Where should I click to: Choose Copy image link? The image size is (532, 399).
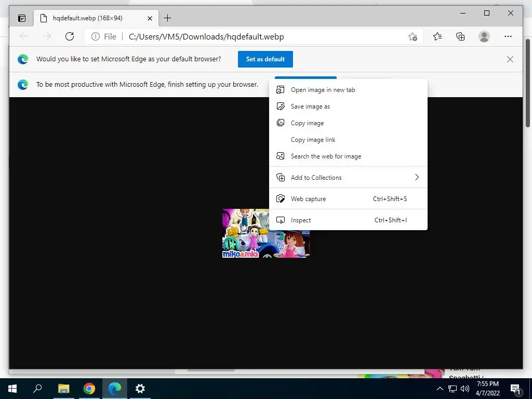[348, 140]
